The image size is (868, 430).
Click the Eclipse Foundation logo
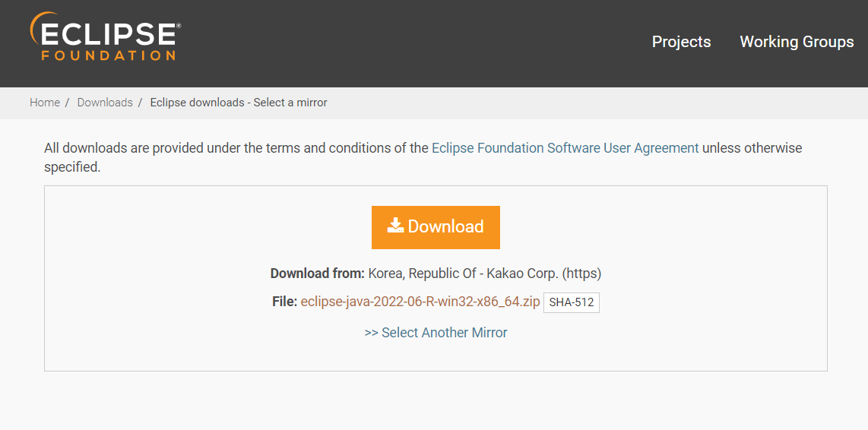(105, 36)
